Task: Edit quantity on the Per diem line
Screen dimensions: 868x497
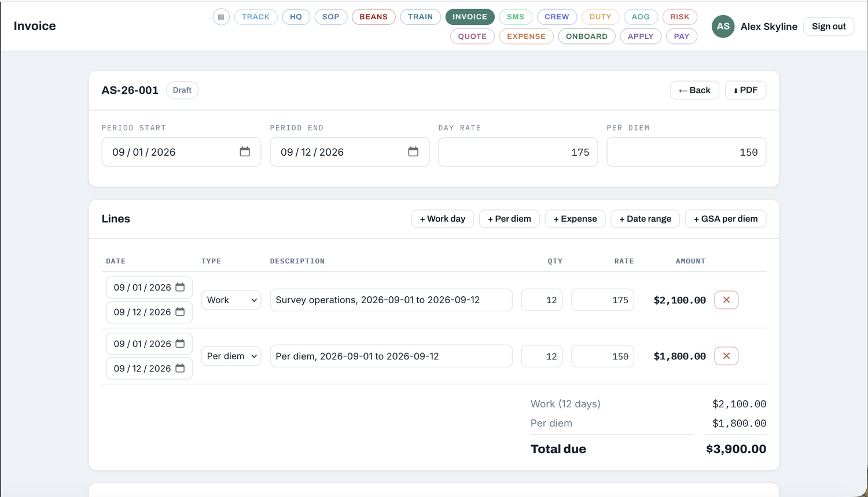Action: [542, 356]
